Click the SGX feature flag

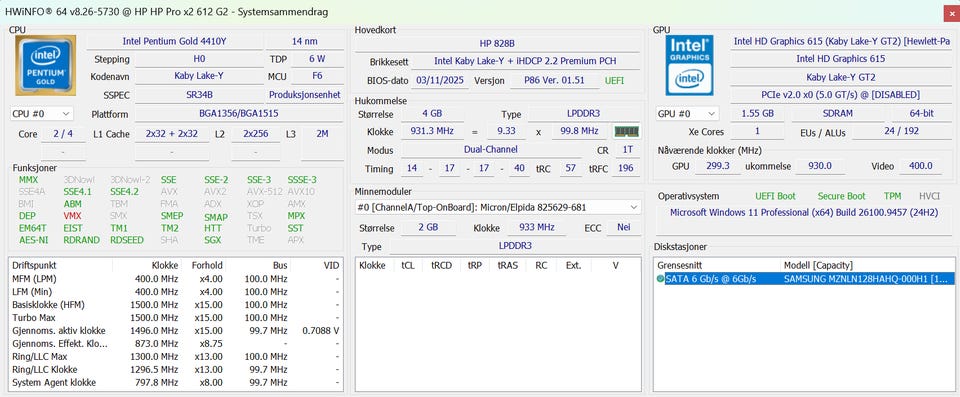[212, 240]
